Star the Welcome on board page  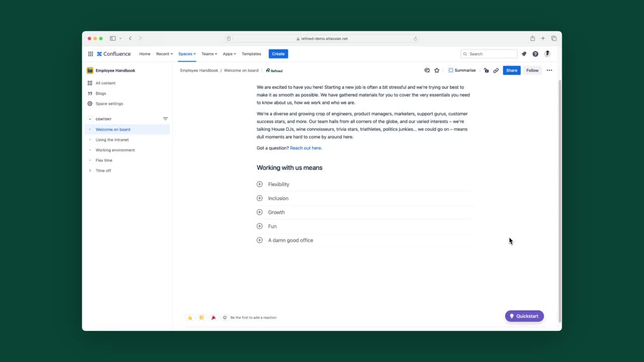(437, 70)
